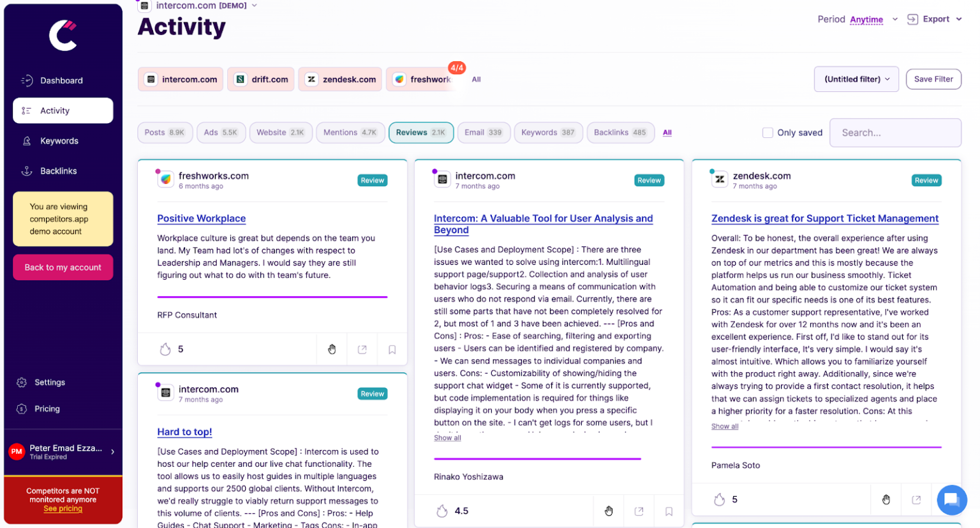980x528 pixels.
Task: Click the See pricing link
Action: point(63,509)
